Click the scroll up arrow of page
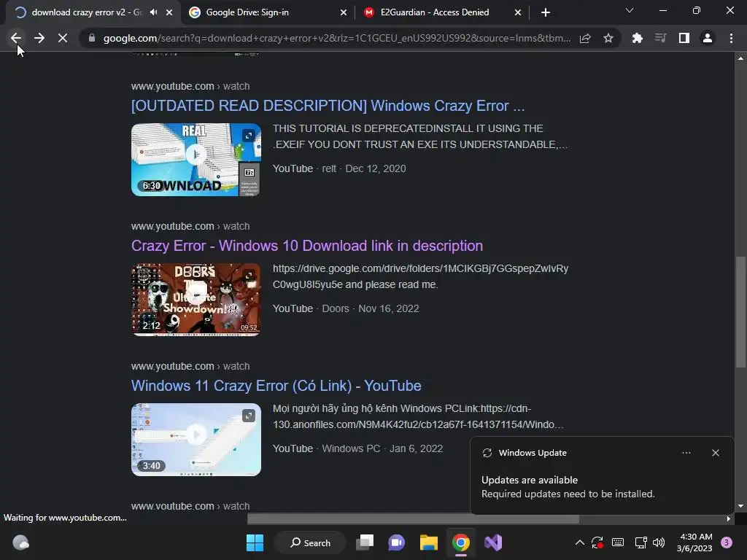 [740, 58]
